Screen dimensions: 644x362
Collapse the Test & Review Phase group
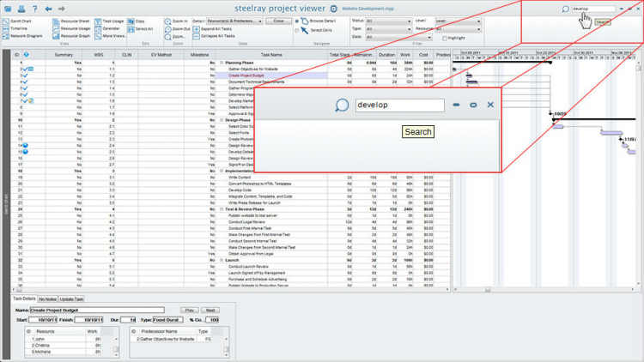222,209
